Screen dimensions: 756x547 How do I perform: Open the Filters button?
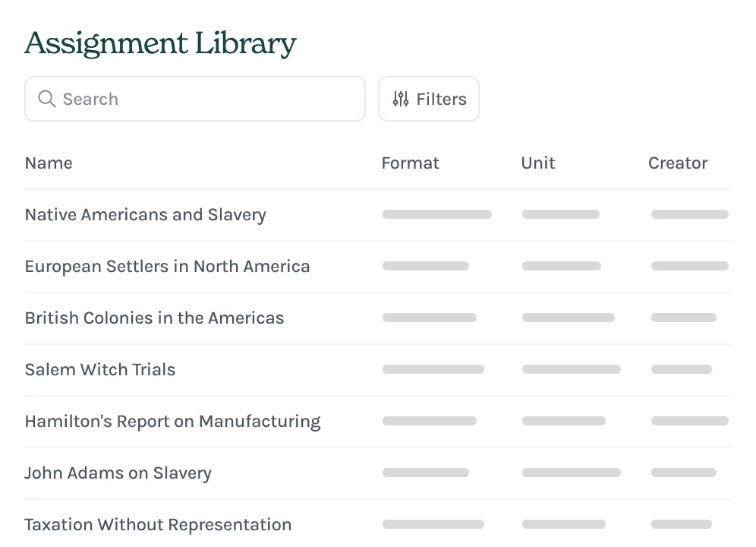click(429, 99)
